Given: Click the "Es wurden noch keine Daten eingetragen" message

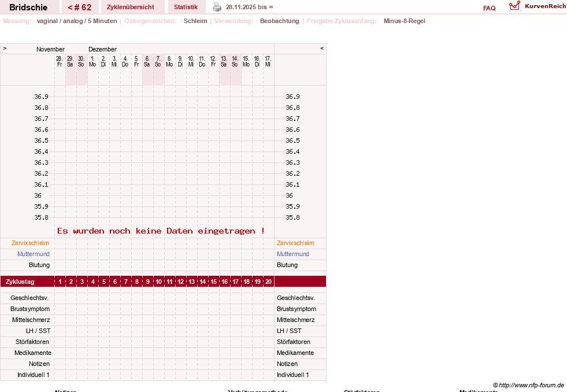Looking at the screenshot, I should (x=161, y=231).
